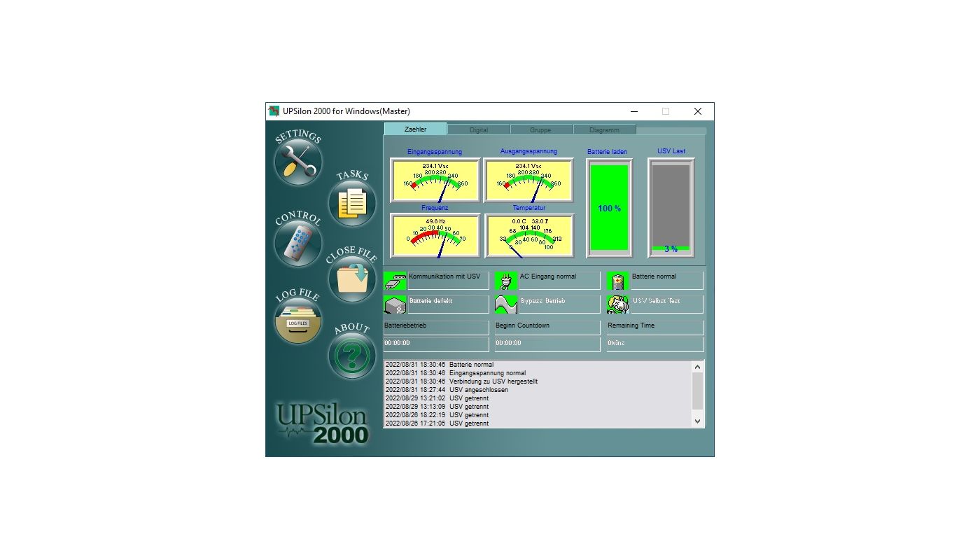
Task: Minimize the UPSilon 2000 window
Action: tap(634, 111)
